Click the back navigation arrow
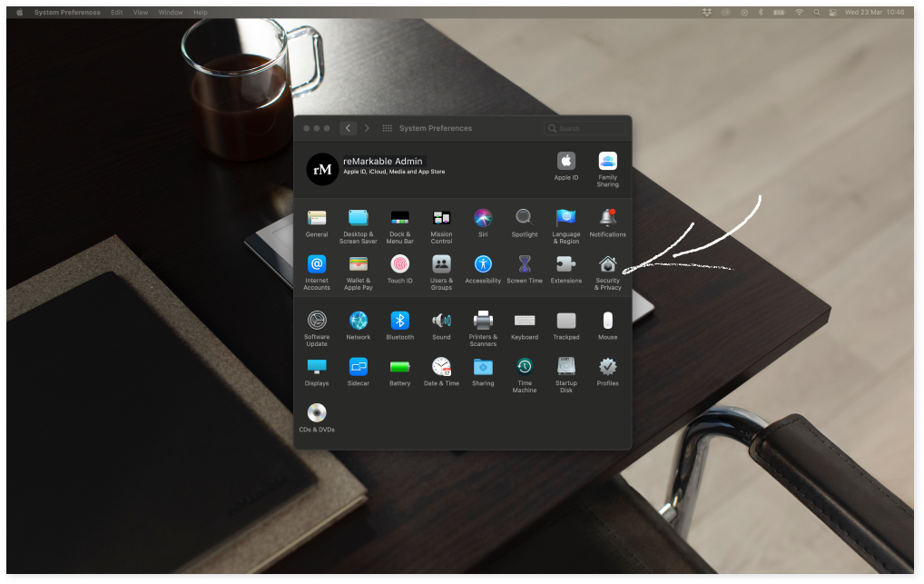 click(x=348, y=129)
